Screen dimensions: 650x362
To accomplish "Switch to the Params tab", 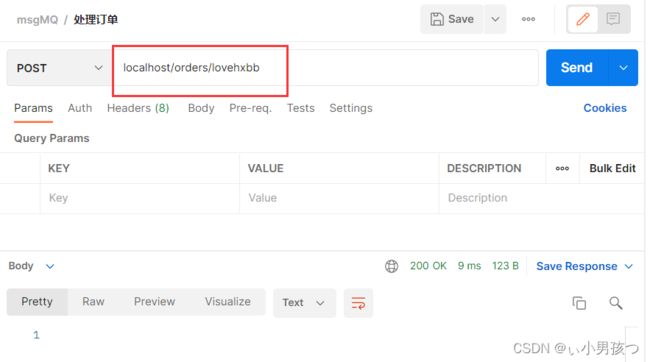I will click(33, 108).
